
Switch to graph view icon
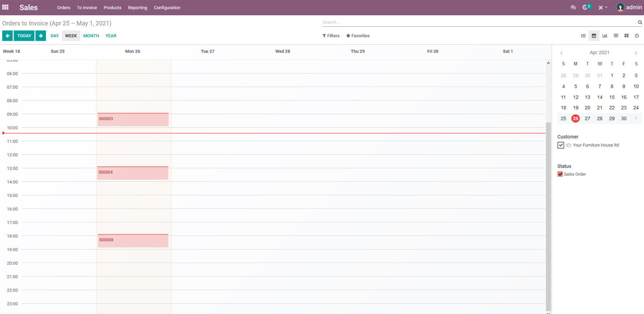(x=605, y=36)
